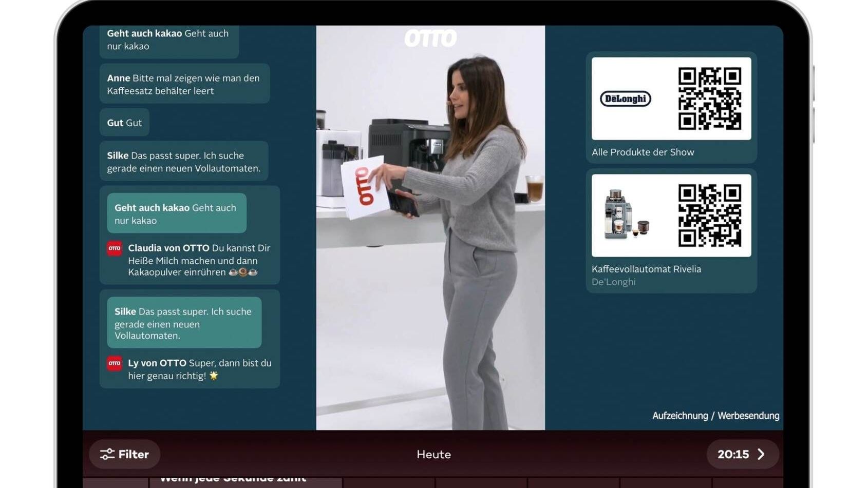The height and width of the screenshot is (488, 868).
Task: Select the 20:15 time button
Action: 743,454
